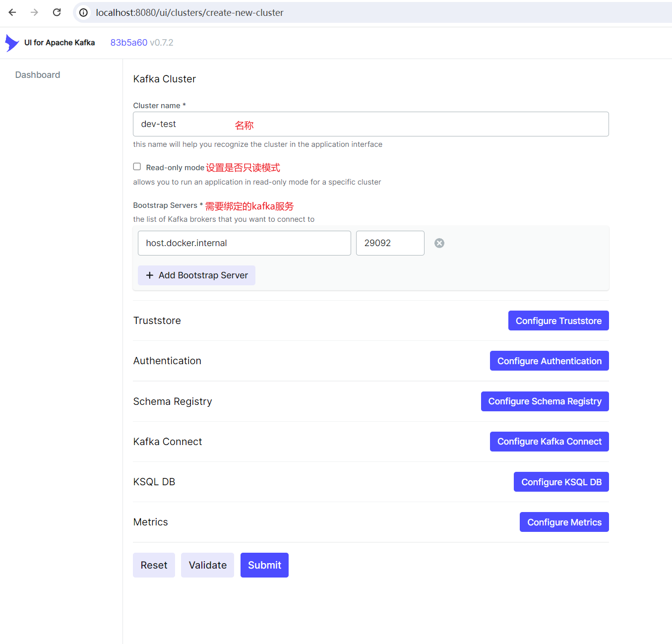Click the Kafka Cluster heading
This screenshot has height=644, width=672.
[x=165, y=79]
